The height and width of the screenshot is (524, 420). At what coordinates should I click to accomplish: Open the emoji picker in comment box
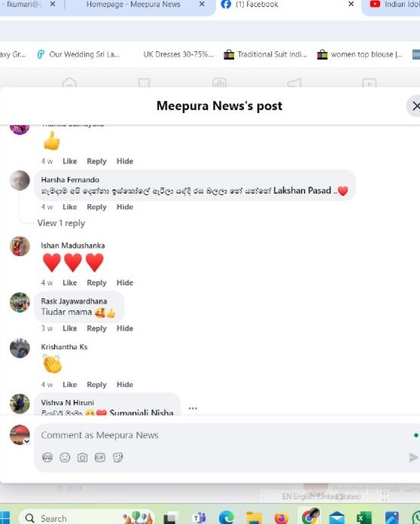[x=65, y=457]
